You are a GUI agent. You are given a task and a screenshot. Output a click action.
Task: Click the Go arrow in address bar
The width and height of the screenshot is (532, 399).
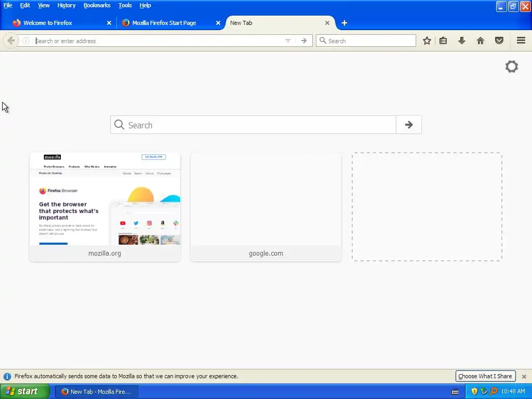pyautogui.click(x=304, y=41)
